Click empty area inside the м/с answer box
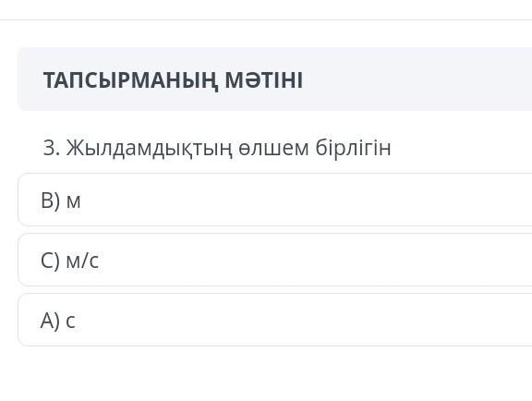 (x=306, y=260)
